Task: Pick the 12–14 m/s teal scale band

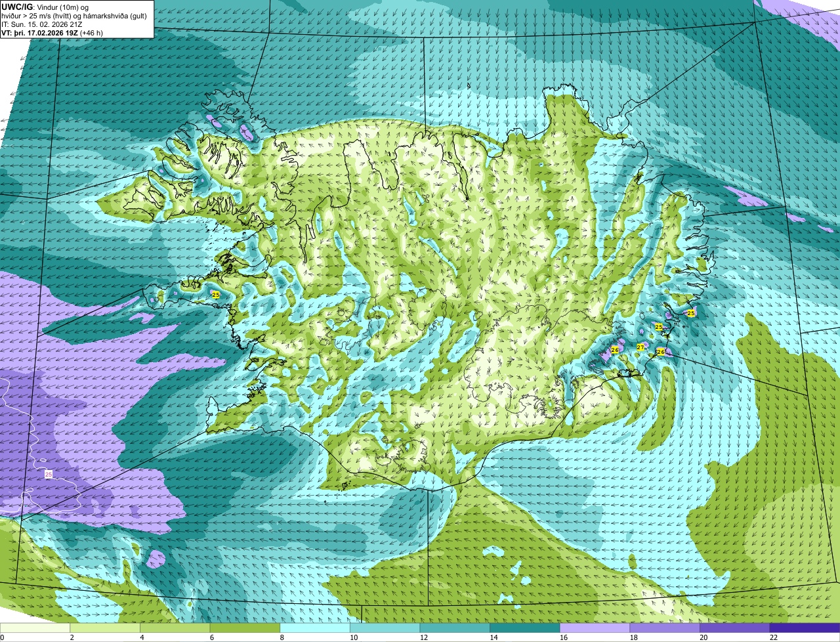Action: 455,628
